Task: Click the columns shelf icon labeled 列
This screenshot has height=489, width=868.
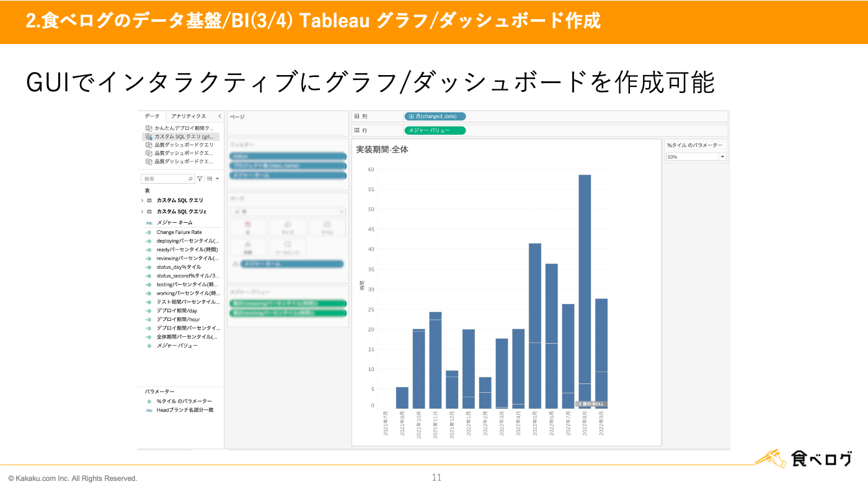Action: click(x=357, y=116)
